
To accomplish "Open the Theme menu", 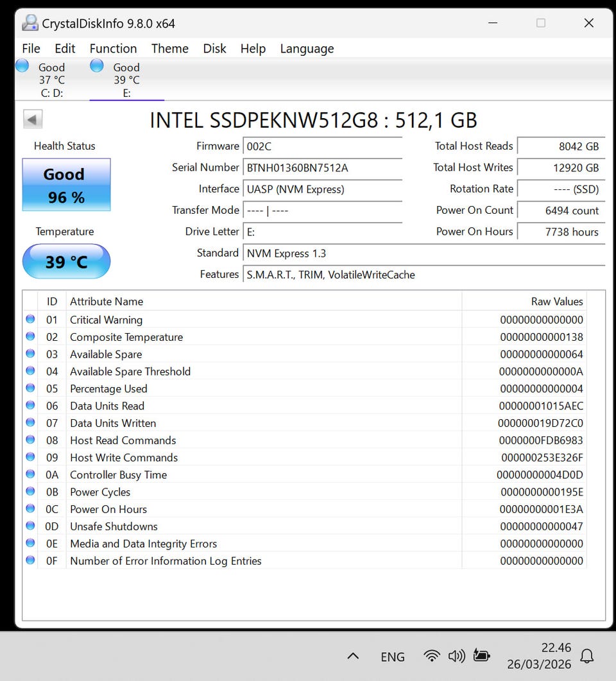I will [x=170, y=49].
